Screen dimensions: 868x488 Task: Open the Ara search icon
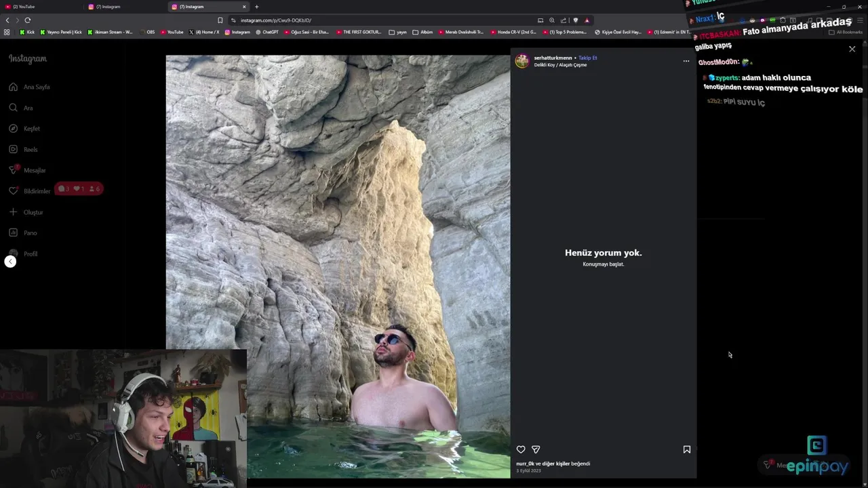tap(13, 108)
